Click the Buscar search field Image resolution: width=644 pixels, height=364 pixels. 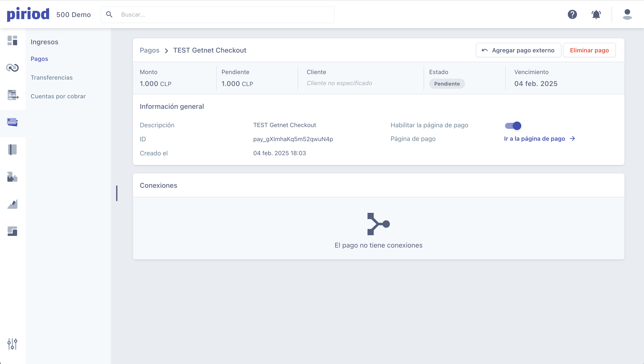217,14
